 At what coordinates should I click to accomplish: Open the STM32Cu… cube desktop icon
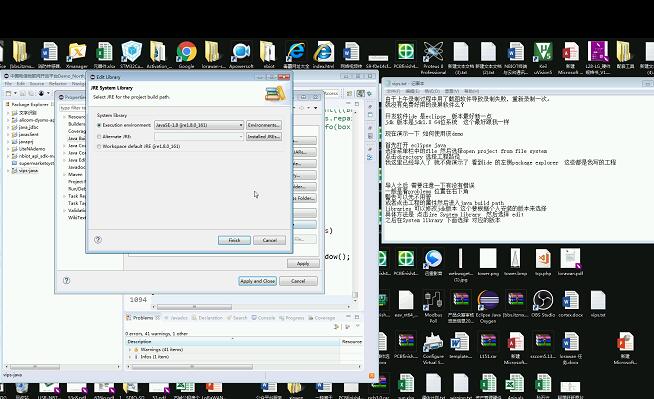click(x=132, y=54)
